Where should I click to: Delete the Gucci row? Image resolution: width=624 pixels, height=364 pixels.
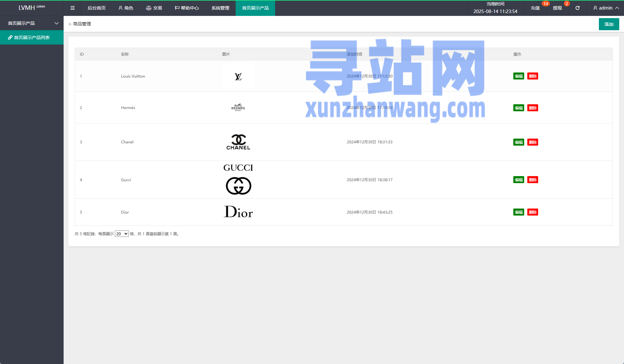tap(533, 180)
